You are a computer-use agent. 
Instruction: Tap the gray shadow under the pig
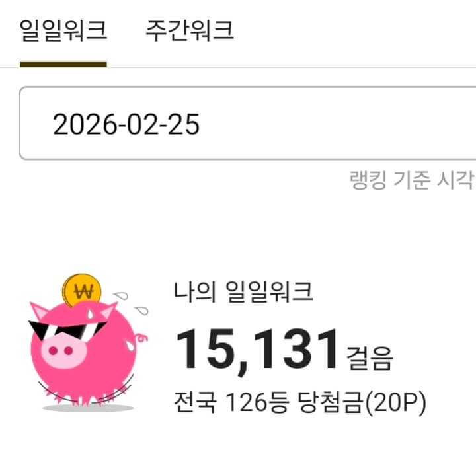88,408
